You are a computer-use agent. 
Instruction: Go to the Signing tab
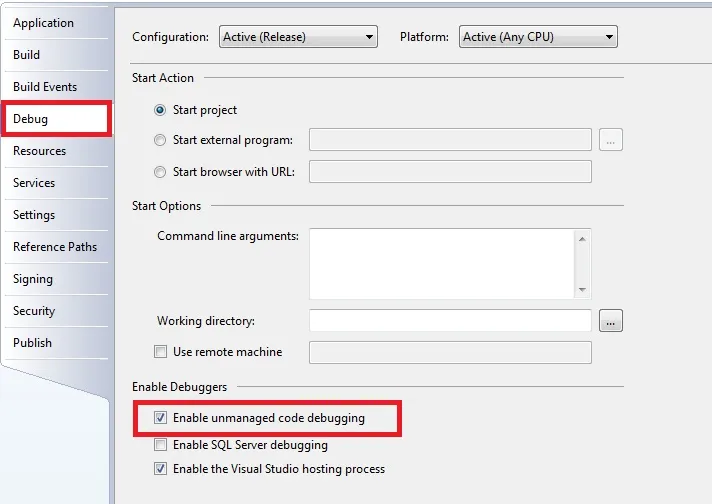[33, 279]
